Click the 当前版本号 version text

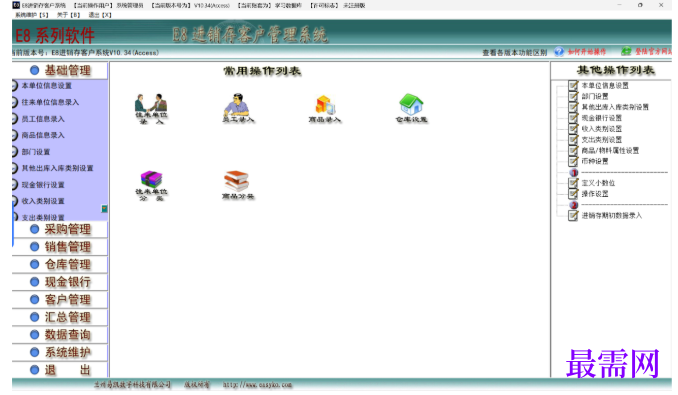(86, 53)
